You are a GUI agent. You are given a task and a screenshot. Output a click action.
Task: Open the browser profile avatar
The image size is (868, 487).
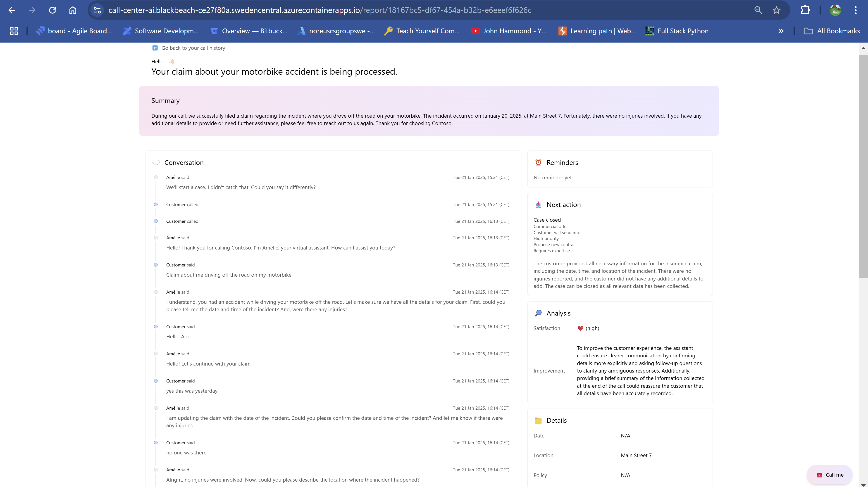click(835, 10)
